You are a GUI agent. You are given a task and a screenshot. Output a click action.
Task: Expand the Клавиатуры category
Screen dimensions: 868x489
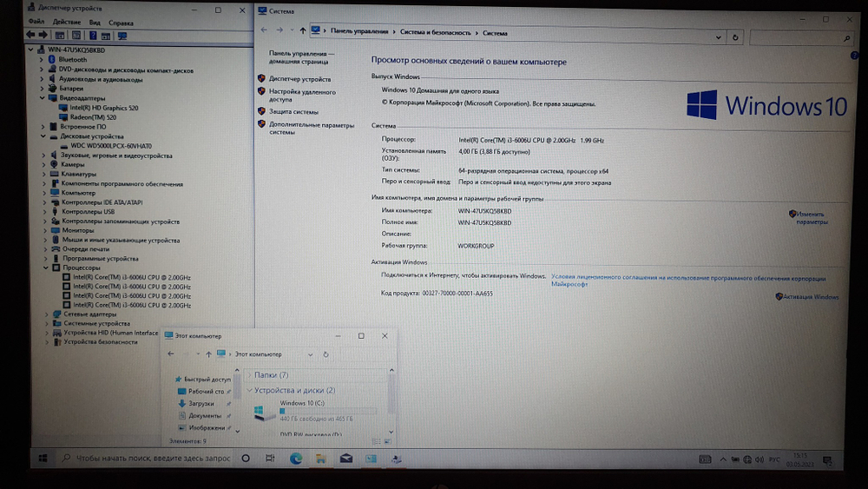click(x=44, y=174)
